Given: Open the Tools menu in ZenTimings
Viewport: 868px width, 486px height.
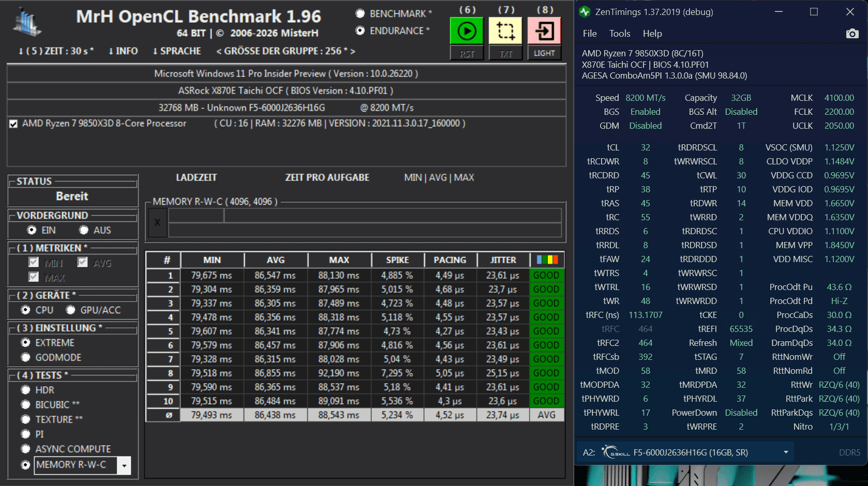Looking at the screenshot, I should (620, 34).
